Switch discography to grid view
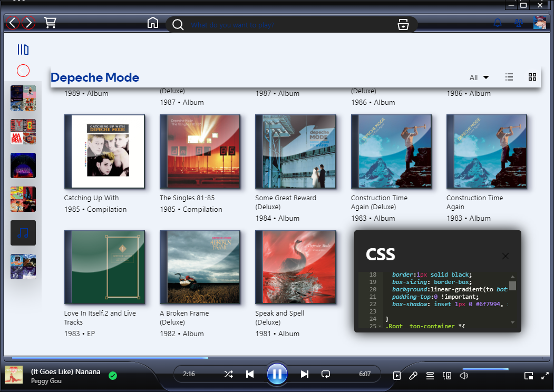The image size is (554, 392). (532, 77)
